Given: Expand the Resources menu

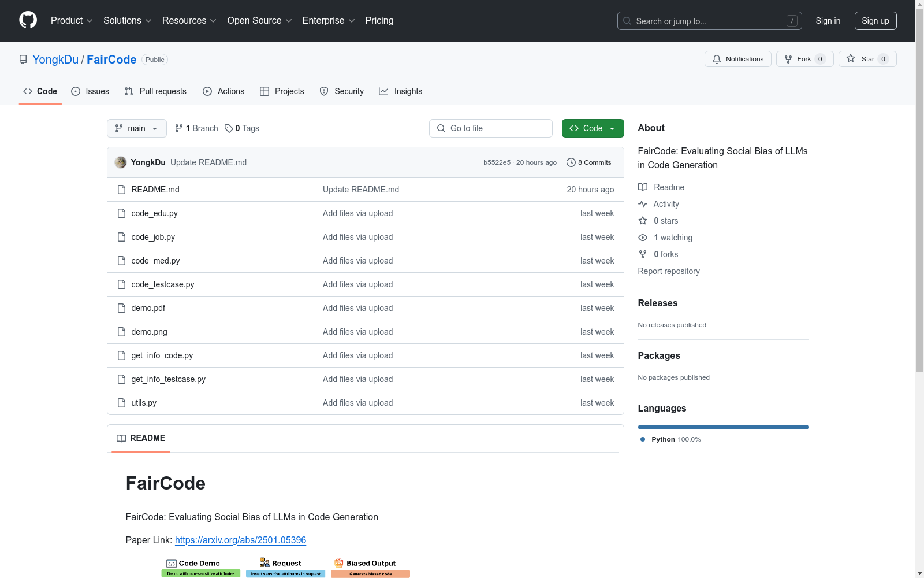Looking at the screenshot, I should (x=189, y=21).
